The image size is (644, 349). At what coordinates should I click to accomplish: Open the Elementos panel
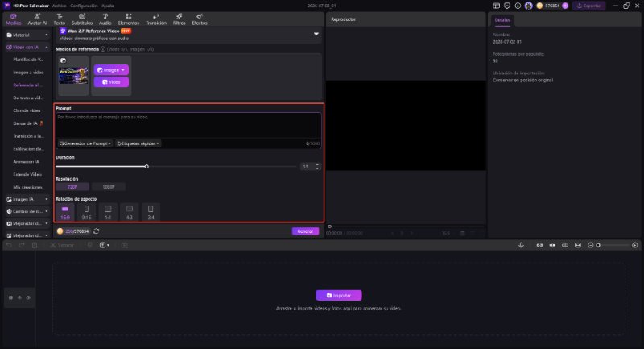(129, 19)
